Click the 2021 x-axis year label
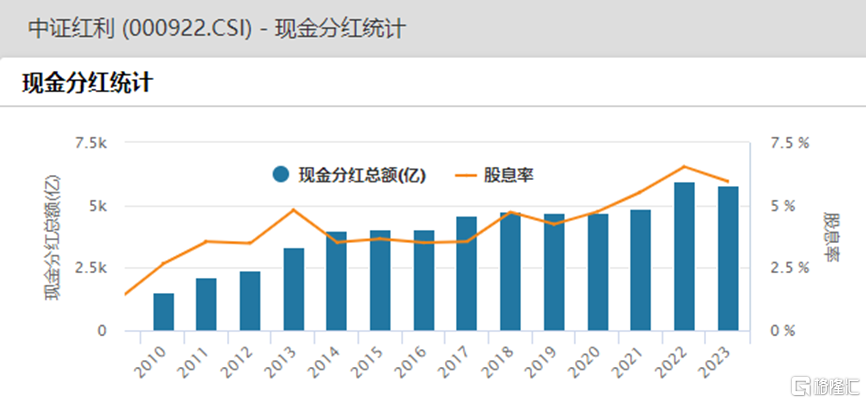Viewport: 866px width, 403px height. point(629,363)
